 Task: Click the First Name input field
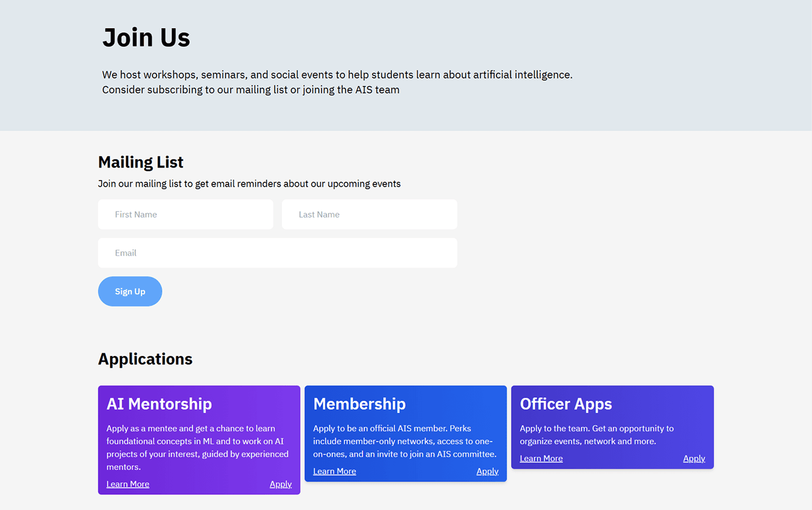(186, 214)
